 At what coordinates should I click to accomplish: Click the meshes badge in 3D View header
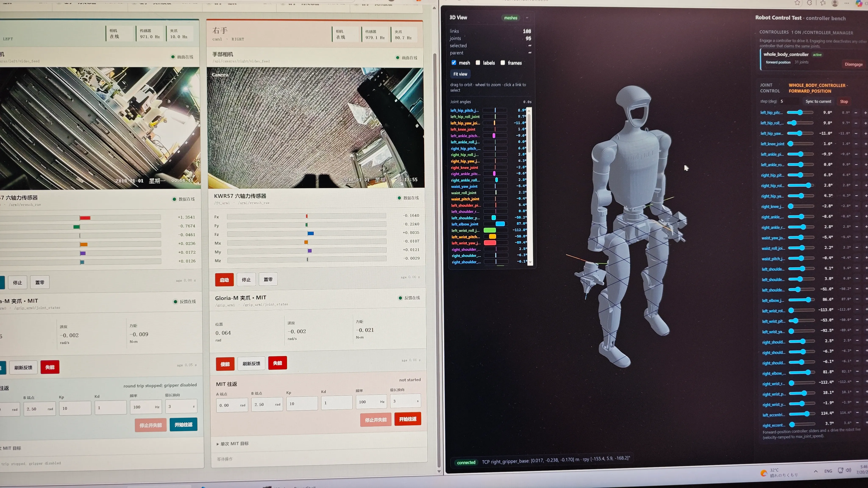[x=511, y=18]
